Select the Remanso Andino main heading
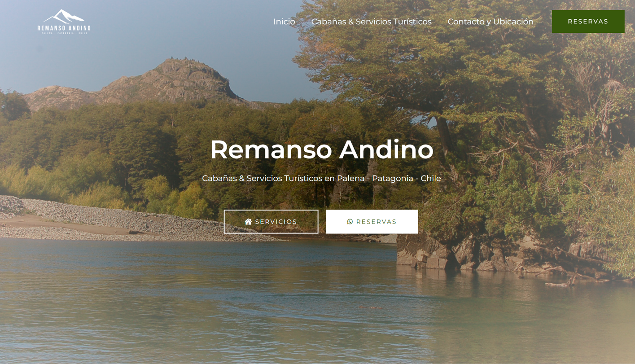 pyautogui.click(x=322, y=149)
